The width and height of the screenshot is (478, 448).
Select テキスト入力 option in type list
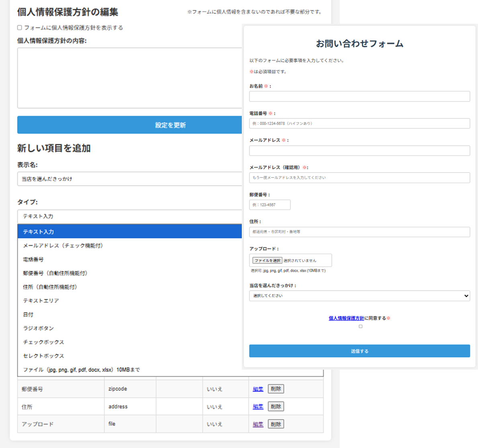[x=129, y=232]
